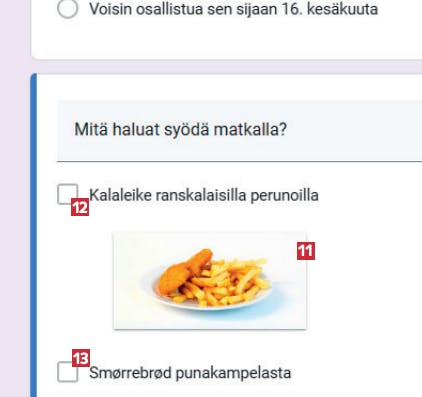Screen dimensions: 422x397
Task: Edit the question title Mitä haluat syödä matkalla?
Action: point(180,129)
